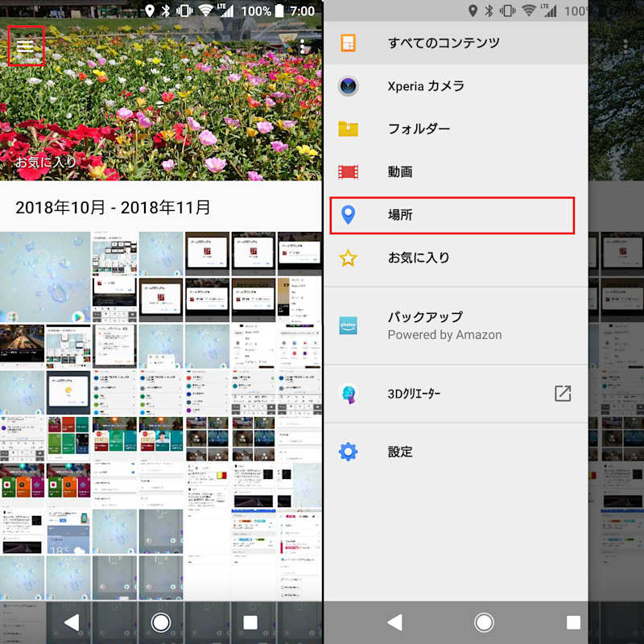The width and height of the screenshot is (644, 644).
Task: Tap the red film strip video icon
Action: 348,171
